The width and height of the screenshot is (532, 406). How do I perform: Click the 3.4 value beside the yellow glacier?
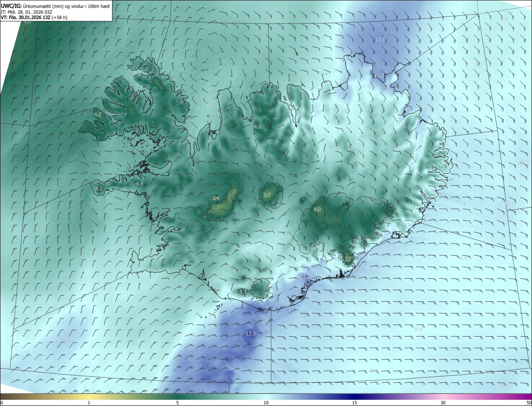click(x=216, y=198)
